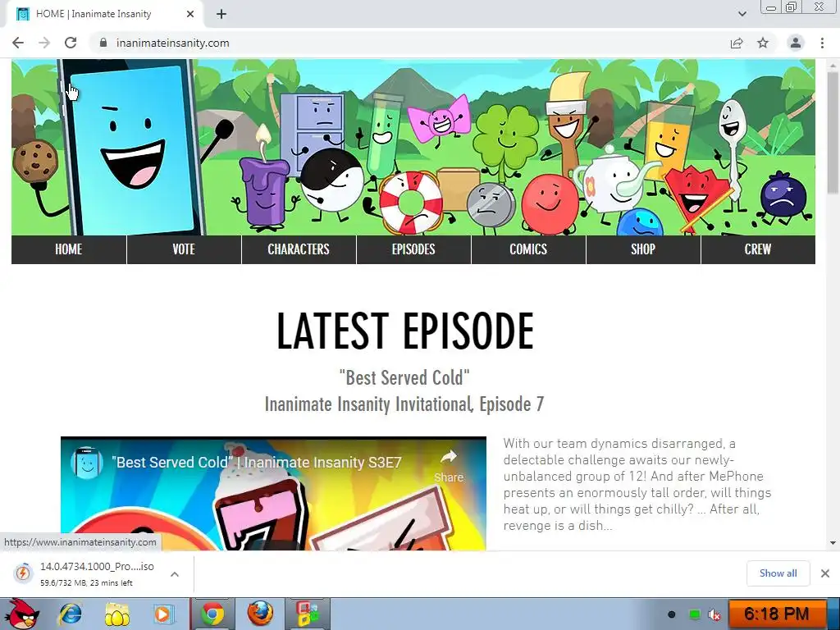
Task: Open a new tab with the plus icon
Action: [221, 14]
